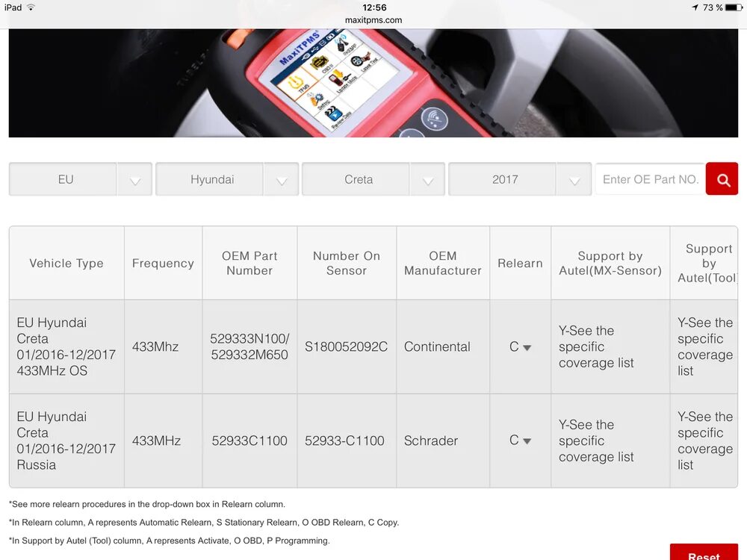The width and height of the screenshot is (747, 560).
Task: Select the OEM Manufacturer column header
Action: click(442, 264)
